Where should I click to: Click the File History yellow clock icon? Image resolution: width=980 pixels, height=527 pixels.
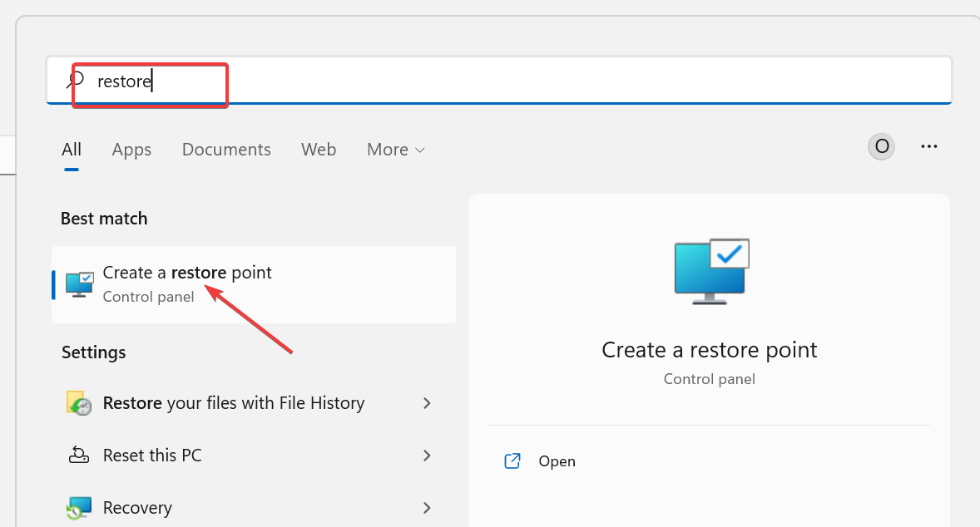pos(78,402)
